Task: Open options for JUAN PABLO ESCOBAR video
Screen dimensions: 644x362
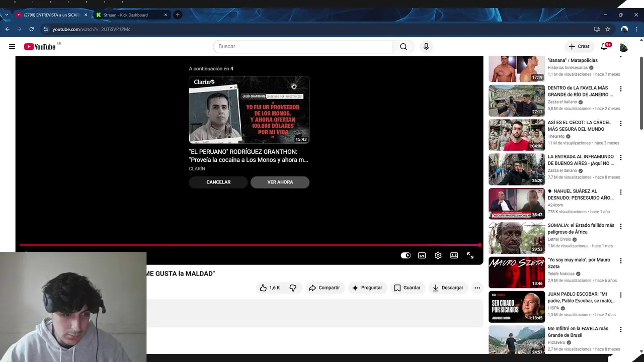Action: (620, 295)
